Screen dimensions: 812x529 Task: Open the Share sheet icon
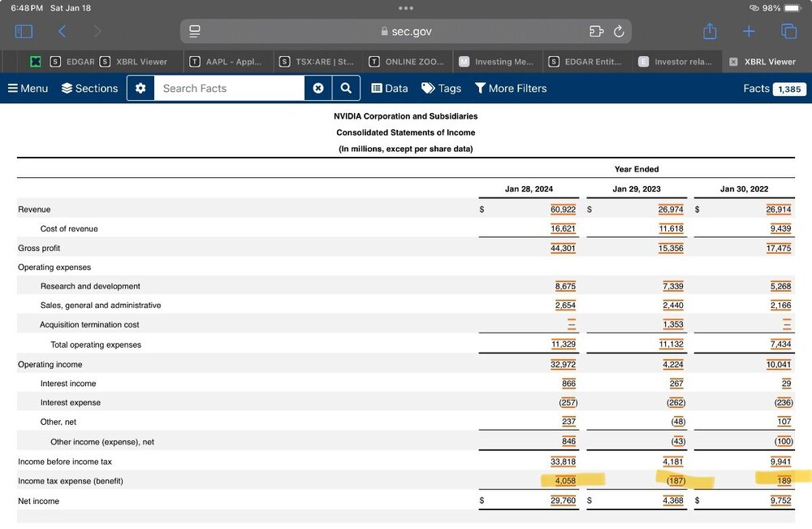click(710, 31)
